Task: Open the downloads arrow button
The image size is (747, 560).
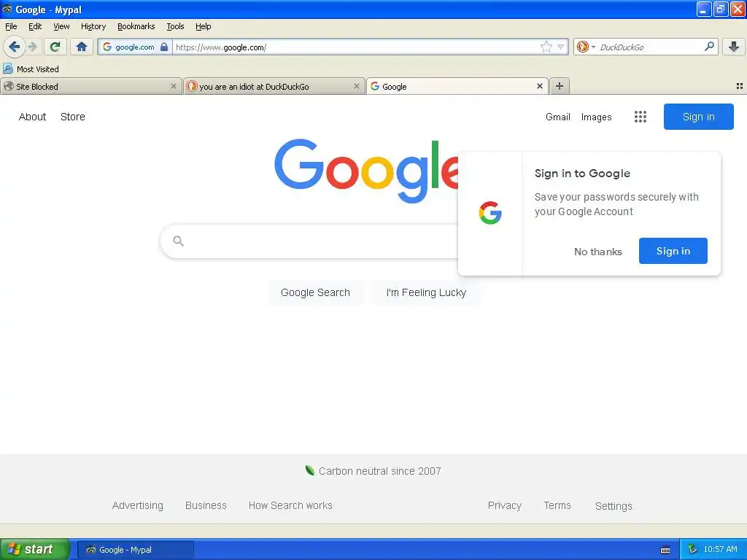Action: 734,47
